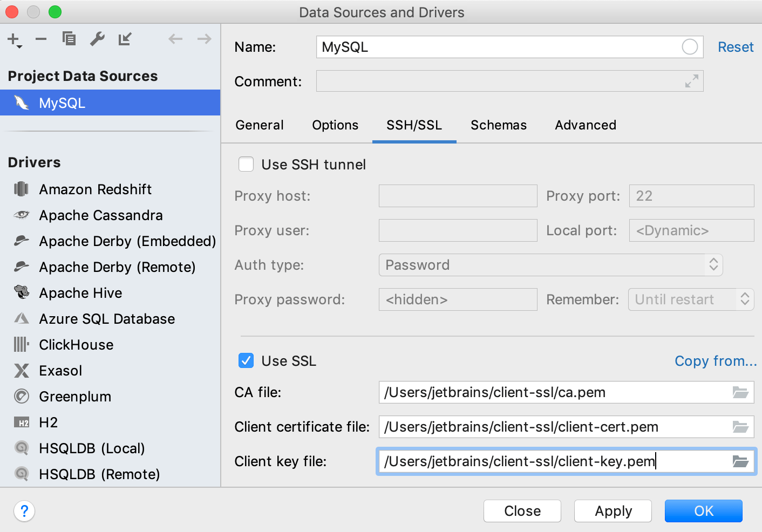
Task: Open help with the question mark icon
Action: [24, 511]
